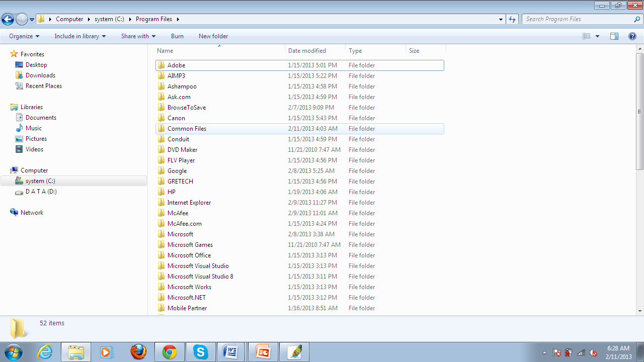Open the Share with menu
The width and height of the screenshot is (644, 362).
click(x=138, y=36)
